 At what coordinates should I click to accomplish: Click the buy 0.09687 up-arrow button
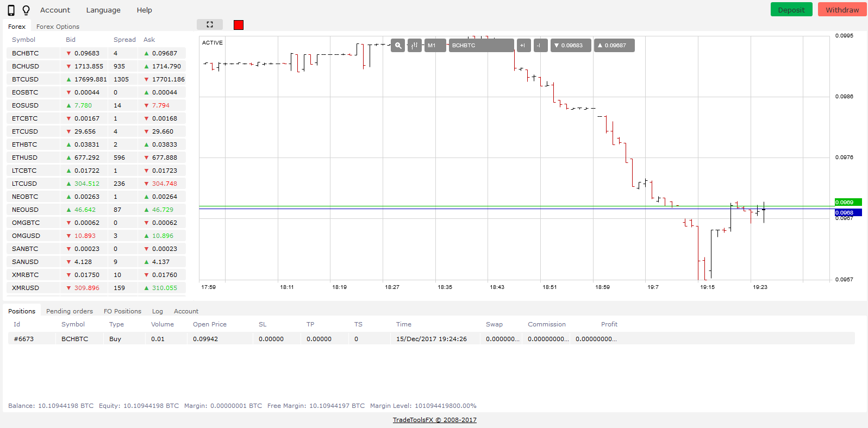coord(614,46)
